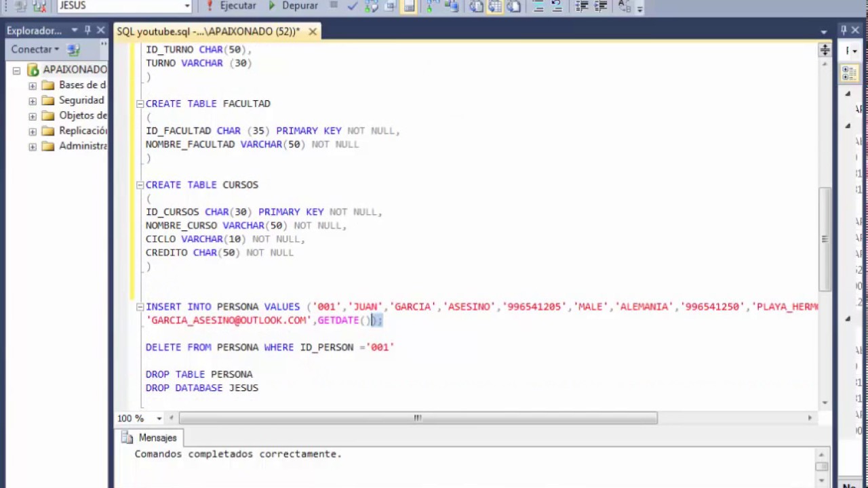Click the display estimated execution plan icon

(x=372, y=6)
